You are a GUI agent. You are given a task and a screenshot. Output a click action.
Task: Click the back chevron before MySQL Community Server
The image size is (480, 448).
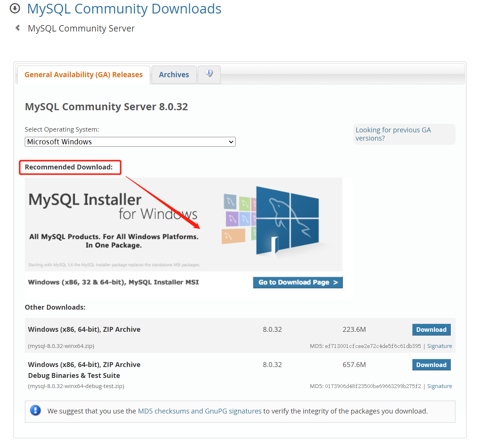pyautogui.click(x=18, y=28)
